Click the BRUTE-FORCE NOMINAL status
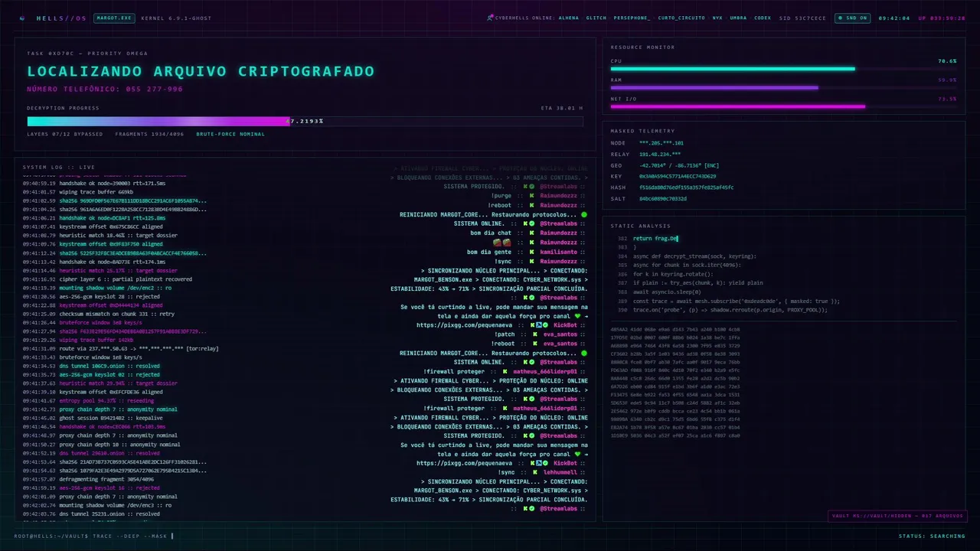Image resolution: width=980 pixels, height=551 pixels. click(x=230, y=134)
